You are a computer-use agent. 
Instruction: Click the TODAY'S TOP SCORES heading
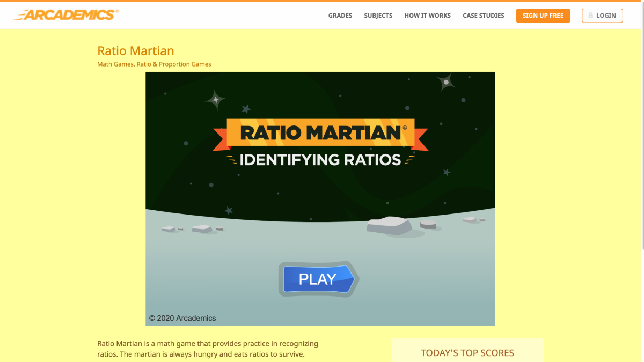click(467, 353)
